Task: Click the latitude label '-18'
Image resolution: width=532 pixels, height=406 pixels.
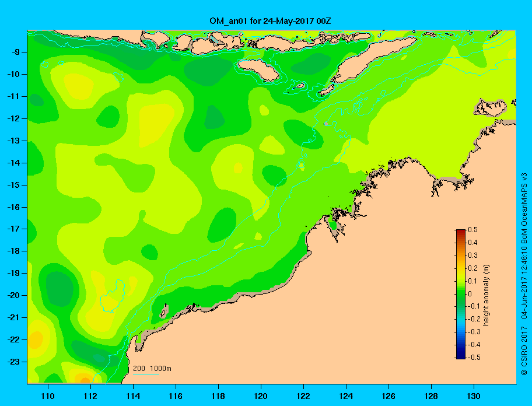Action: pos(13,251)
